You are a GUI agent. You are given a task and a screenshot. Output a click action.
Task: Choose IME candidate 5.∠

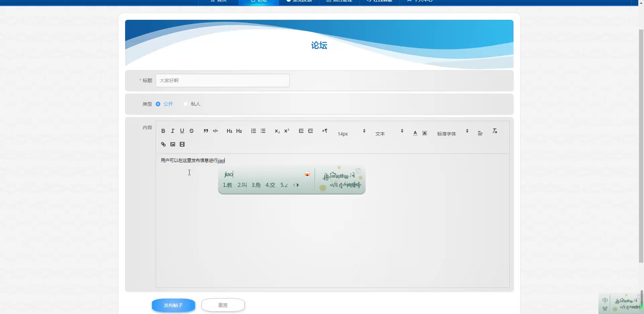tap(284, 185)
